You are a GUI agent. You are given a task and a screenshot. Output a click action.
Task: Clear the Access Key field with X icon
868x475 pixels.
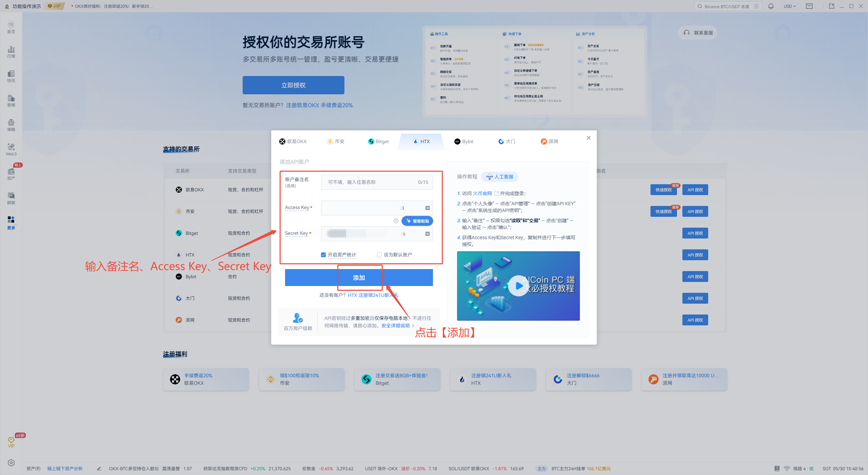pyautogui.click(x=428, y=208)
